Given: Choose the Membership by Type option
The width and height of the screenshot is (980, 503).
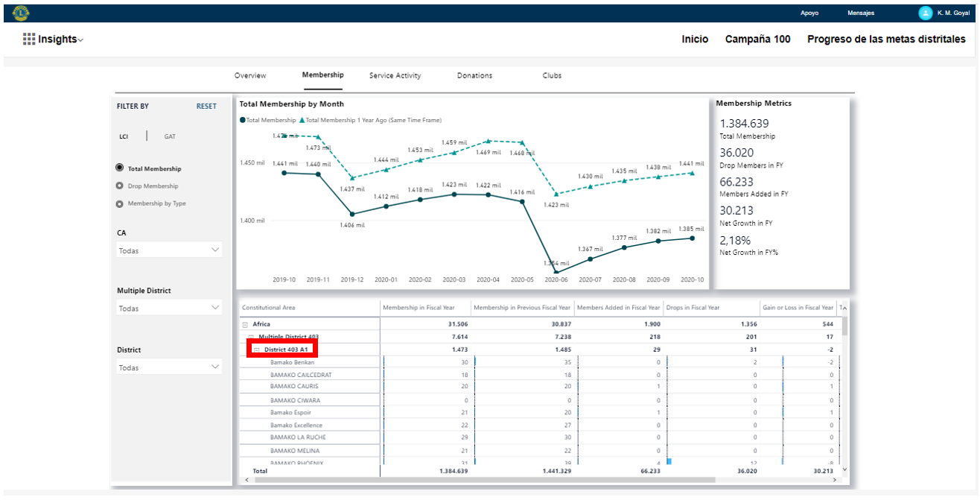Looking at the screenshot, I should (119, 203).
